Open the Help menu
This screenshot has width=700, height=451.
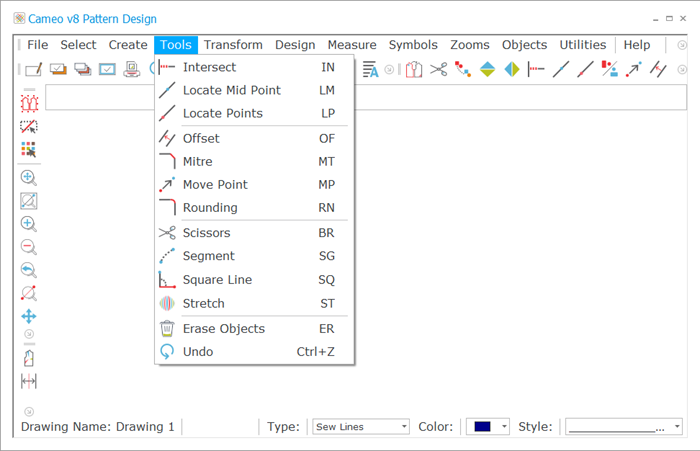[637, 45]
